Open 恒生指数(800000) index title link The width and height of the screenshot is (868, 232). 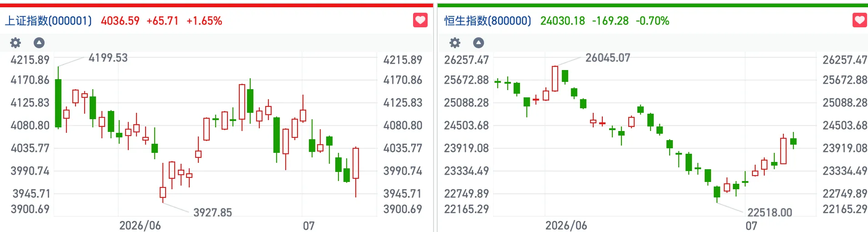coord(488,21)
